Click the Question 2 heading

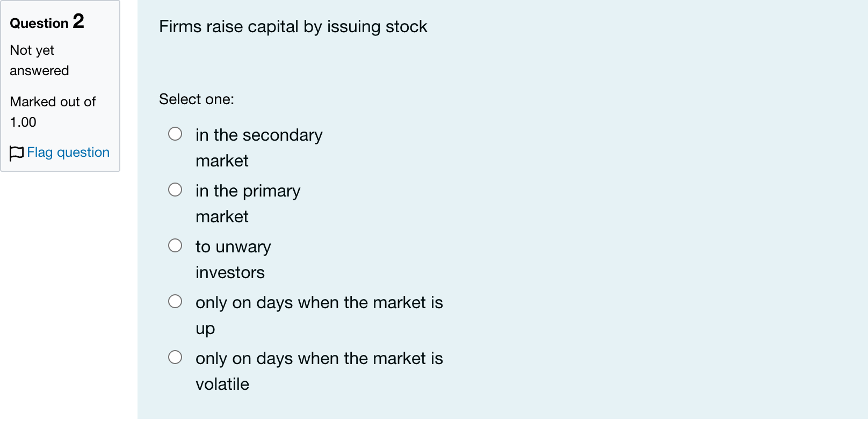pos(47,22)
